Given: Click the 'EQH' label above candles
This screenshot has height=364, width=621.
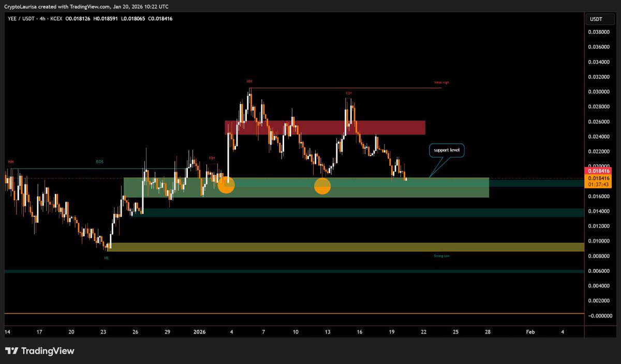Looking at the screenshot, I should point(349,94).
